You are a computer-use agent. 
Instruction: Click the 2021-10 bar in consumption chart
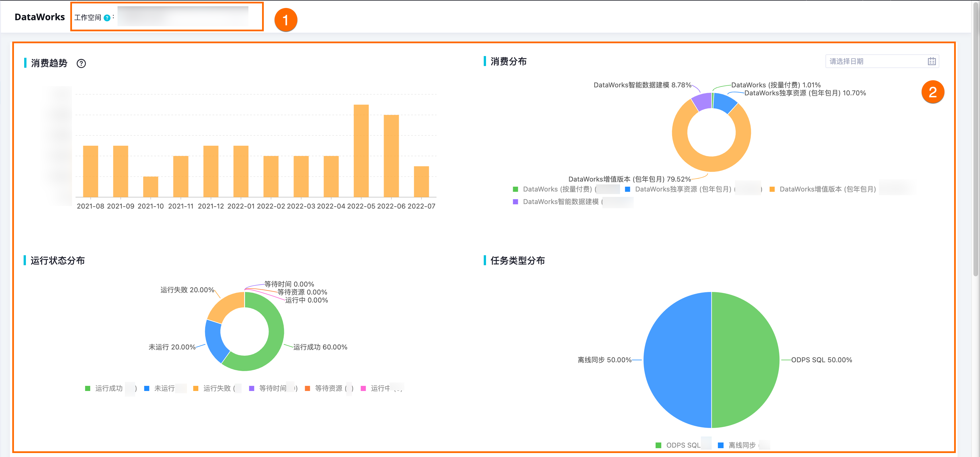click(151, 187)
